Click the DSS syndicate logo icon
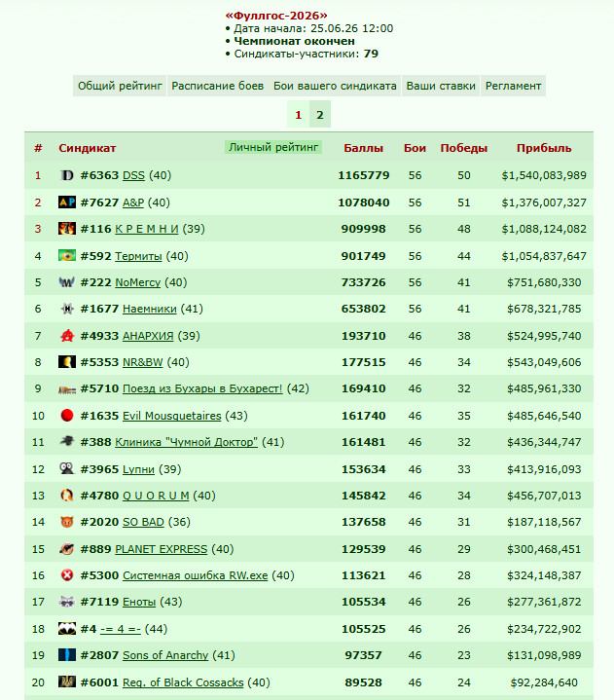Viewport: 614px width, 700px height. coord(67,175)
